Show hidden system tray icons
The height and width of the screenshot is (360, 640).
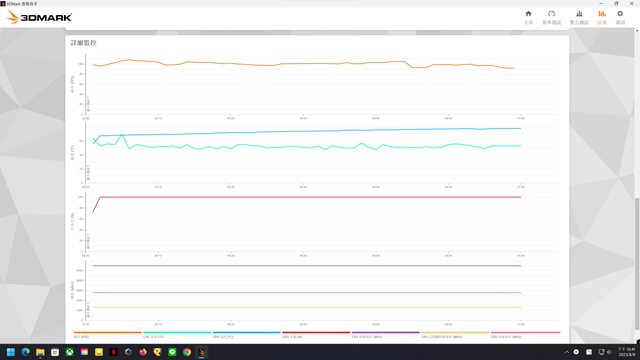coord(567,352)
